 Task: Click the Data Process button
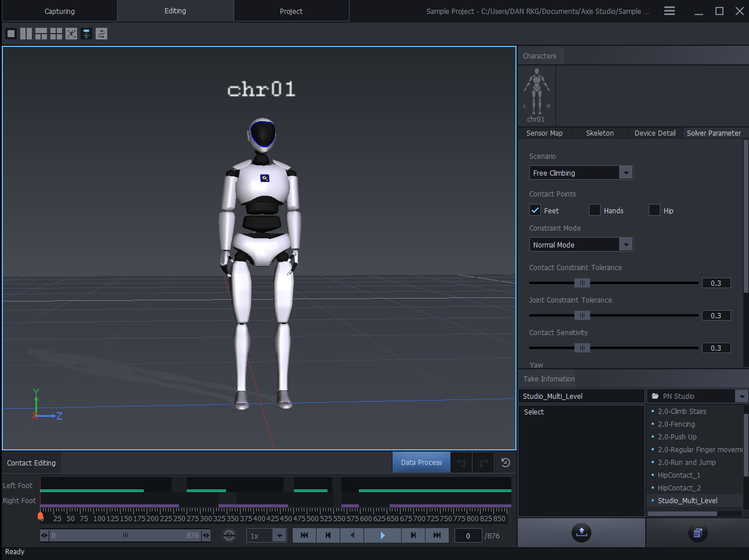click(421, 462)
